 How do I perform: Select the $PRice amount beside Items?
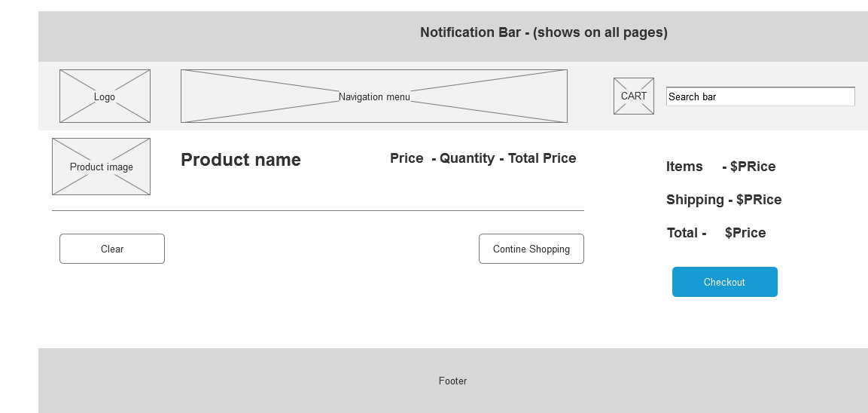[753, 167]
